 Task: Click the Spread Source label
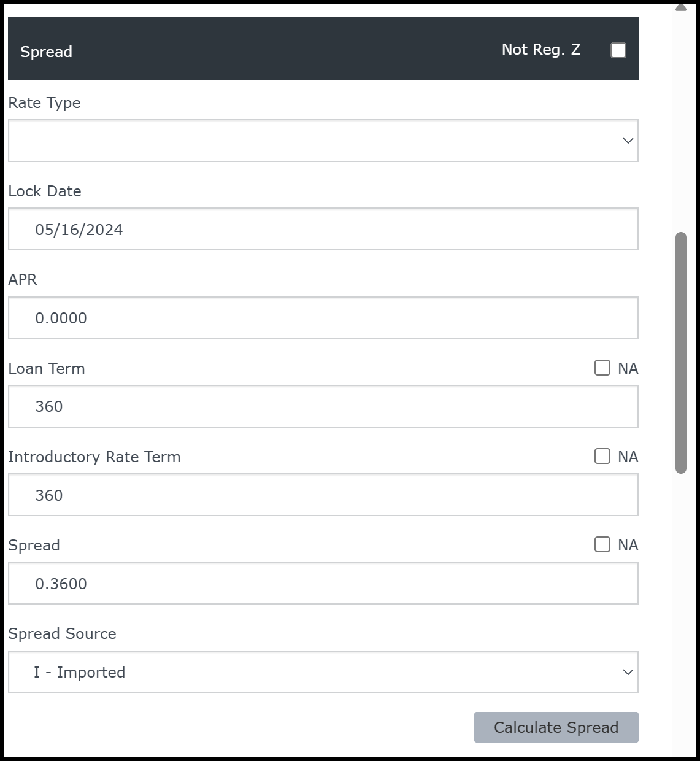tap(62, 633)
